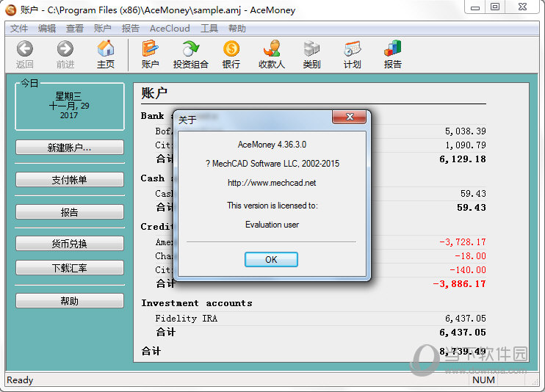Viewport: 545px width, 392px height.
Task: Click the 1,090.79 balance value
Action: click(466, 145)
